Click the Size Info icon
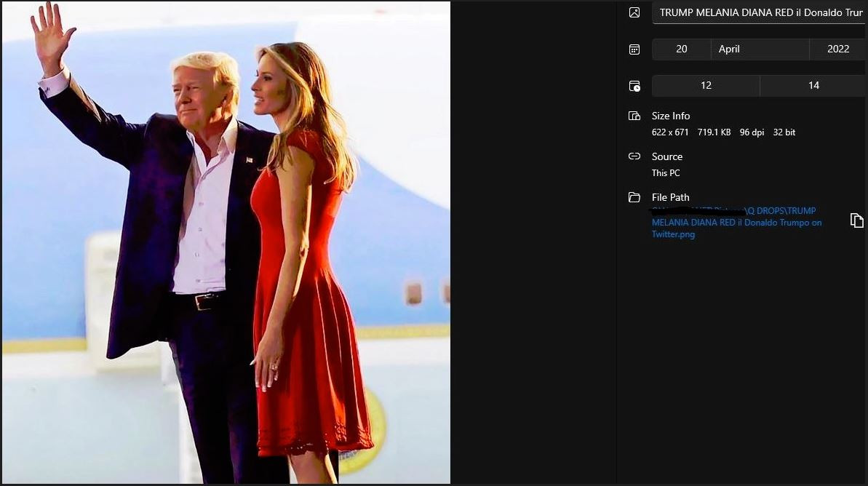Screen dimensions: 868x486 point(634,116)
